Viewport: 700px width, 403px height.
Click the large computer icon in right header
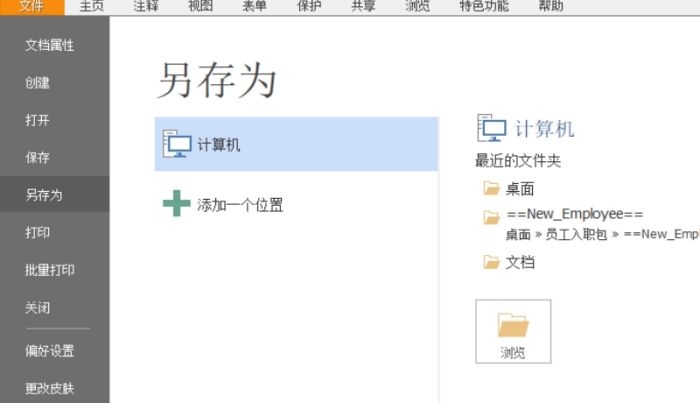492,128
